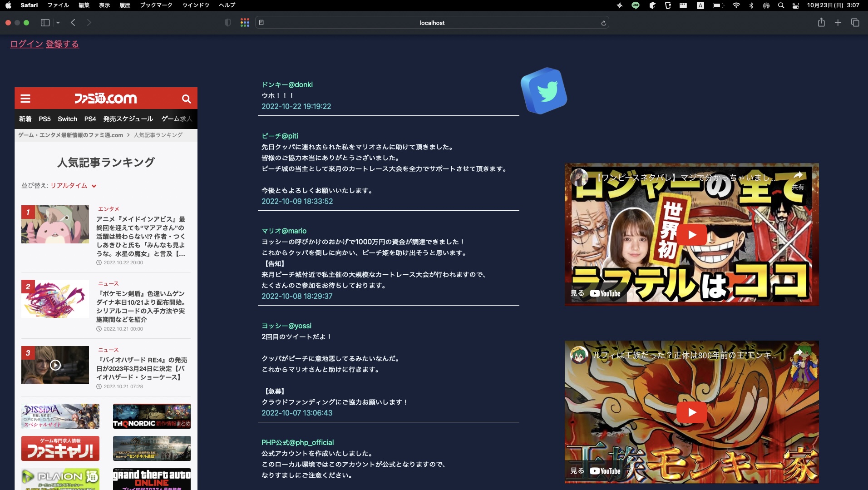868x490 pixels.
Task: Show the Safari sidebar
Action: 45,23
